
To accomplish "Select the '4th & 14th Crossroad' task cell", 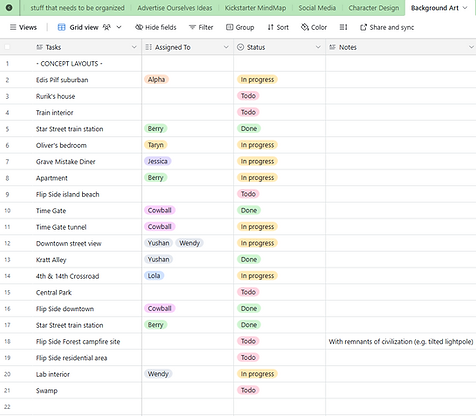I will coord(87,276).
